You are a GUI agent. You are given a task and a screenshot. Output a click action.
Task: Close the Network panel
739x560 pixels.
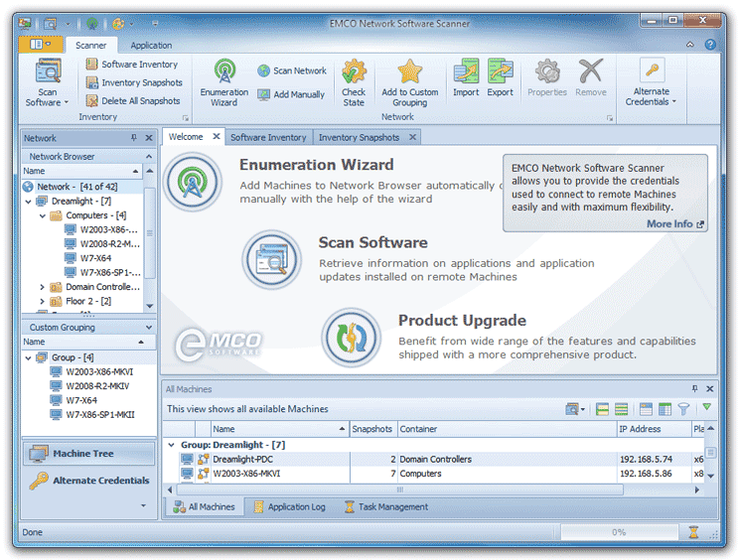point(149,138)
